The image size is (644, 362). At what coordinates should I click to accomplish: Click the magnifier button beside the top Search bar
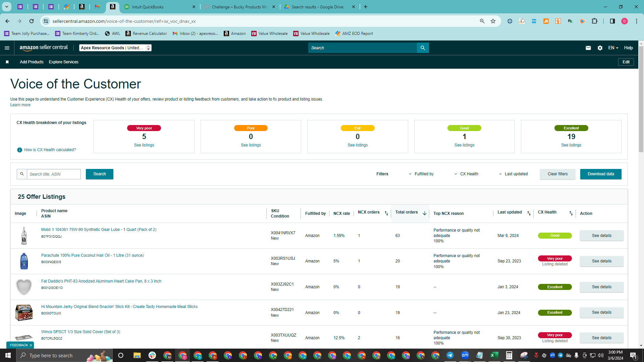tap(423, 48)
